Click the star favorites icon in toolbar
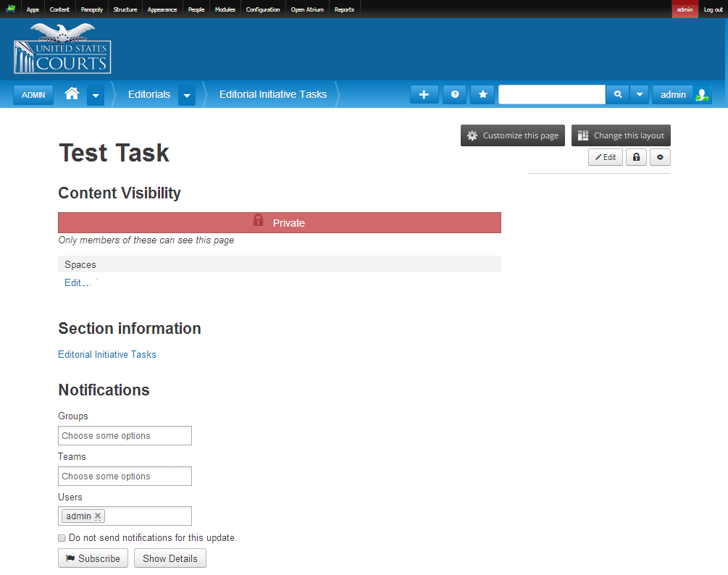This screenshot has width=728, height=575. 482,94
